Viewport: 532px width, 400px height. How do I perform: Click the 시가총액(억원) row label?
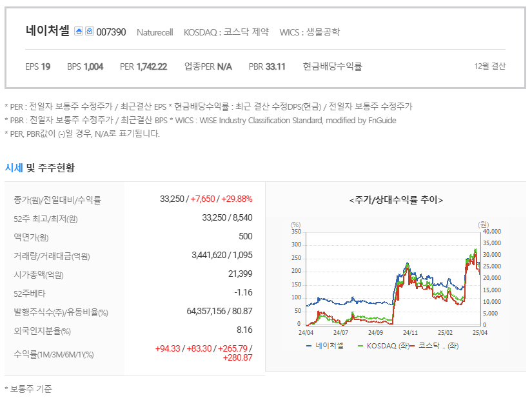38,274
